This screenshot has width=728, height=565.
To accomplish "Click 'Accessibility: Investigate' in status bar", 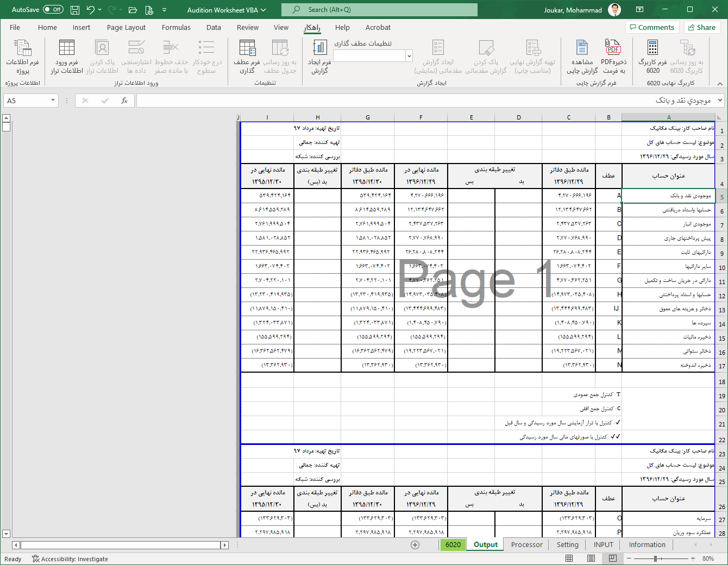I will click(70, 559).
